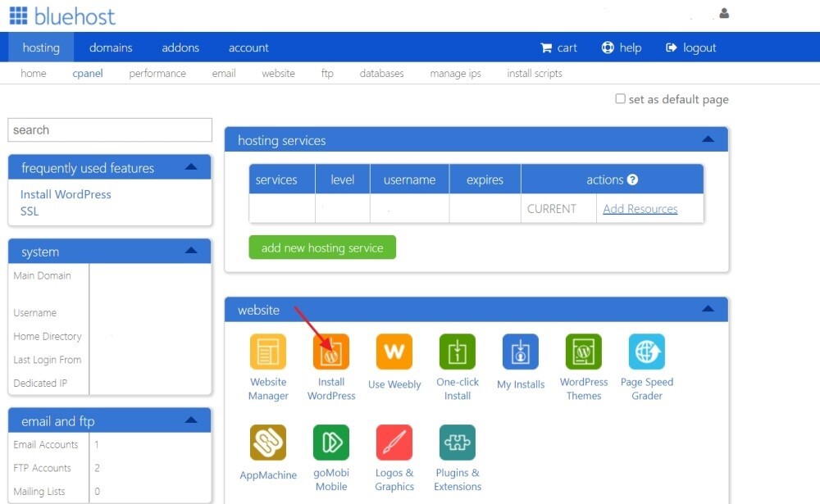Click into the search input field
This screenshot has width=820, height=504.
coord(110,130)
